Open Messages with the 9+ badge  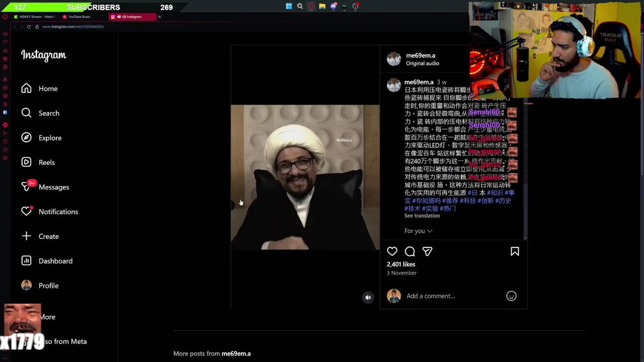[x=45, y=187]
